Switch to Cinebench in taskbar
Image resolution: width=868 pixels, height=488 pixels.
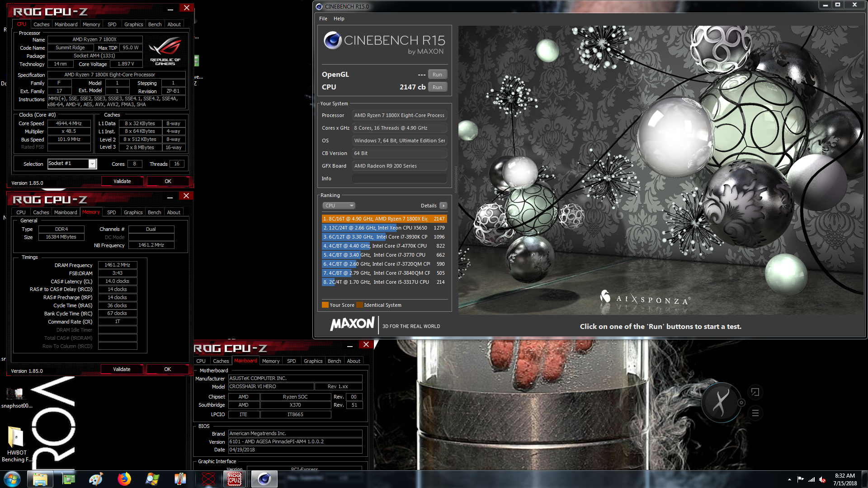264,479
